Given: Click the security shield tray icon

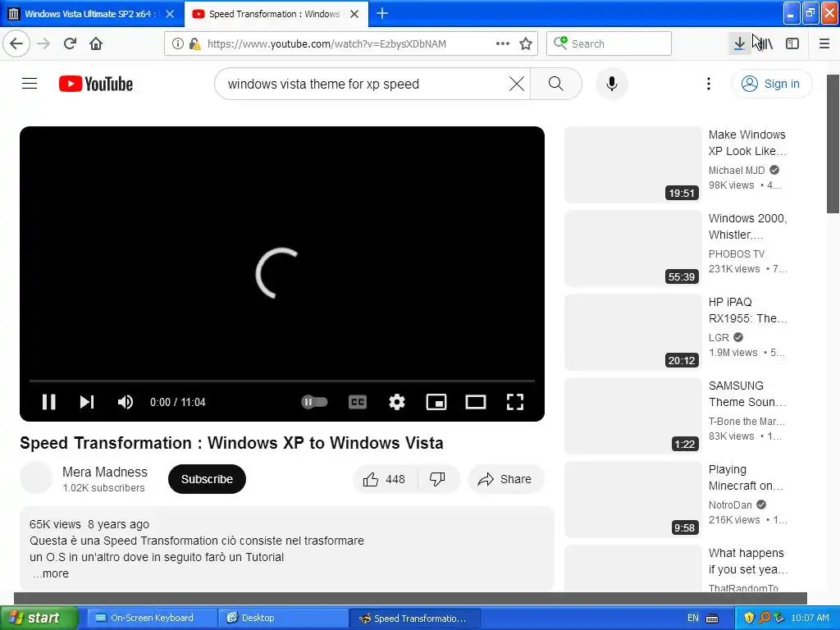Looking at the screenshot, I should 749,618.
